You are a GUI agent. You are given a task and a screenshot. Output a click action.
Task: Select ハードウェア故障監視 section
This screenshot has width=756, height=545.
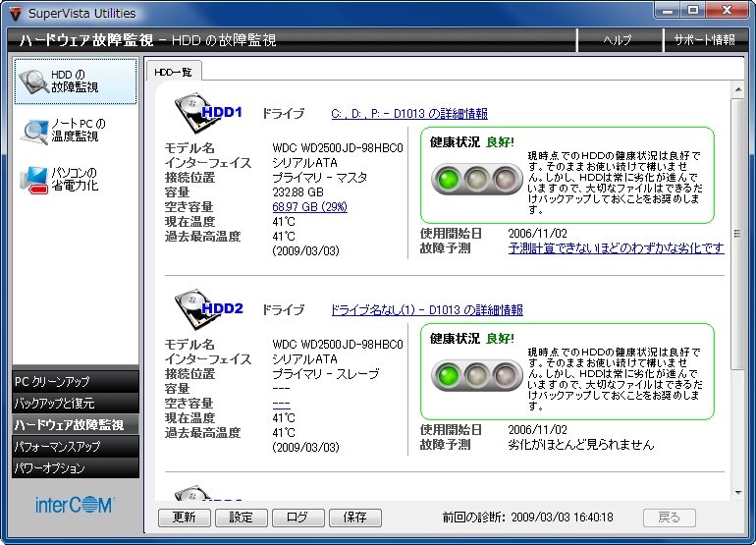76,424
